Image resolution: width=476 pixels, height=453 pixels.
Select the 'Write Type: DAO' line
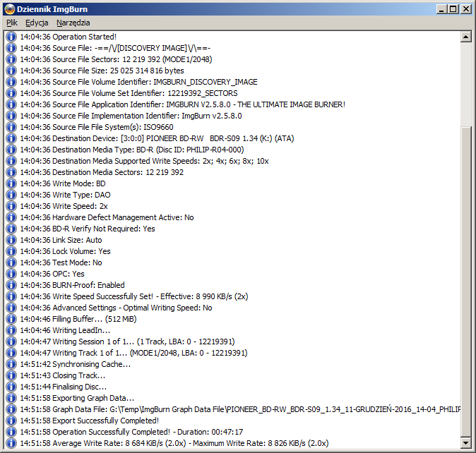click(65, 195)
